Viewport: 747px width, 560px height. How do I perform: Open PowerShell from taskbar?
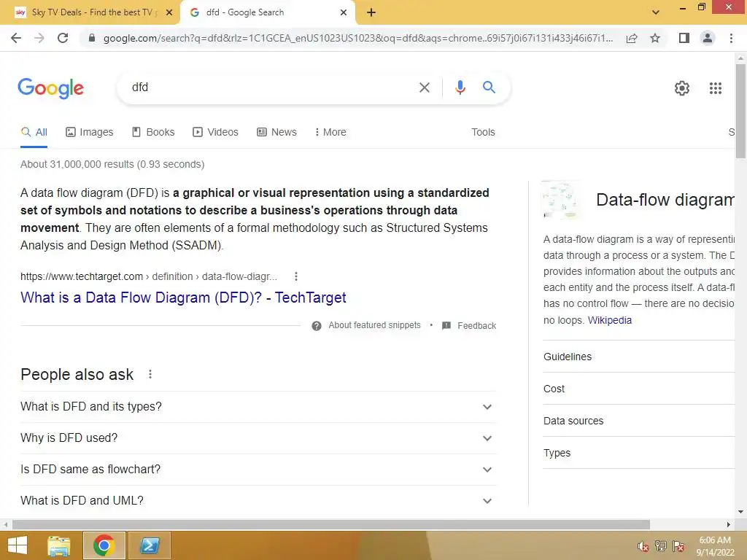pos(149,545)
